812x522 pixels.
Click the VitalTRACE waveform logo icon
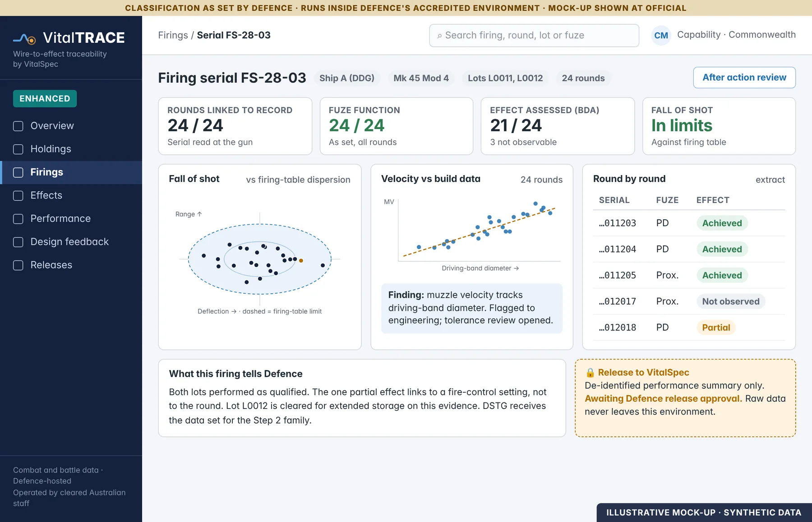[x=24, y=39]
